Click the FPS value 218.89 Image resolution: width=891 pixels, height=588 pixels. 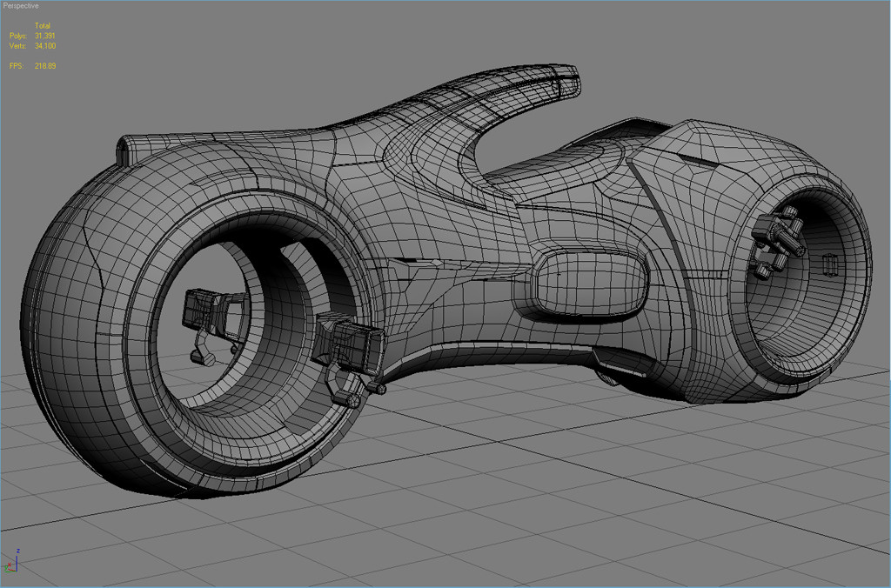click(x=45, y=66)
